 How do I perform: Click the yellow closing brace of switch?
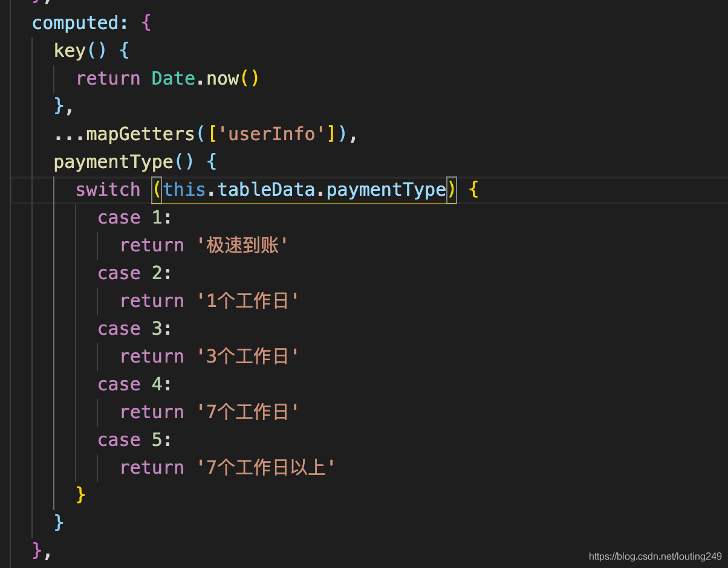tap(80, 494)
